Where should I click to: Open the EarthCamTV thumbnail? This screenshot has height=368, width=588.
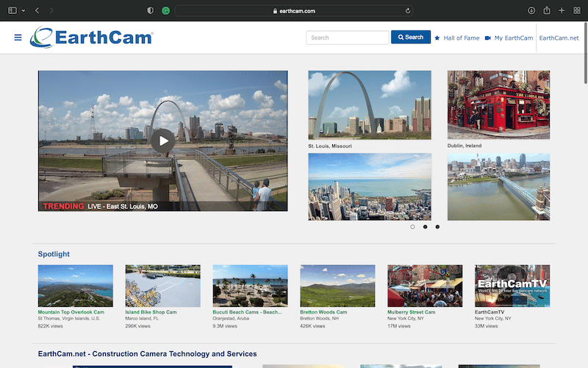(x=512, y=286)
